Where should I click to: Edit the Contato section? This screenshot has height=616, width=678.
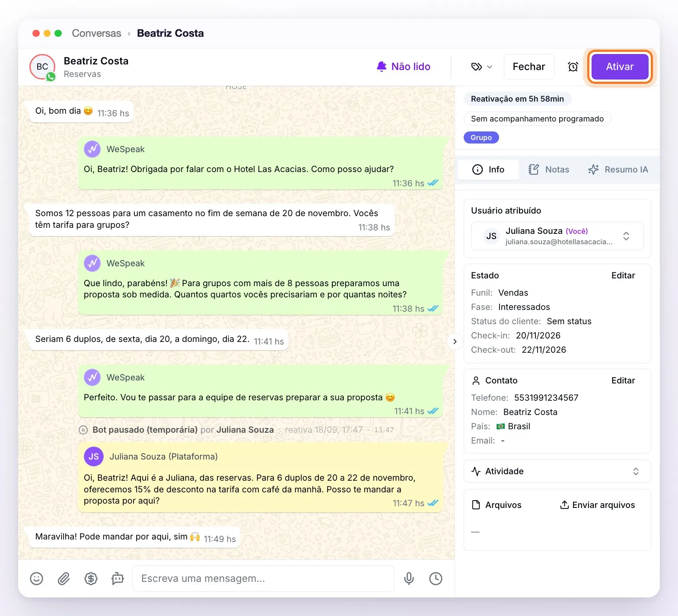[623, 380]
